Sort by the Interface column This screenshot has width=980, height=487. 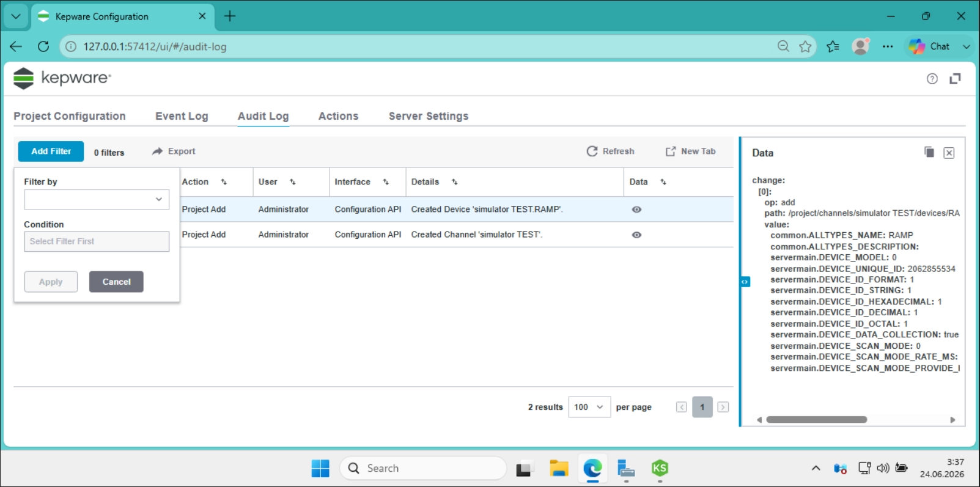pos(386,182)
